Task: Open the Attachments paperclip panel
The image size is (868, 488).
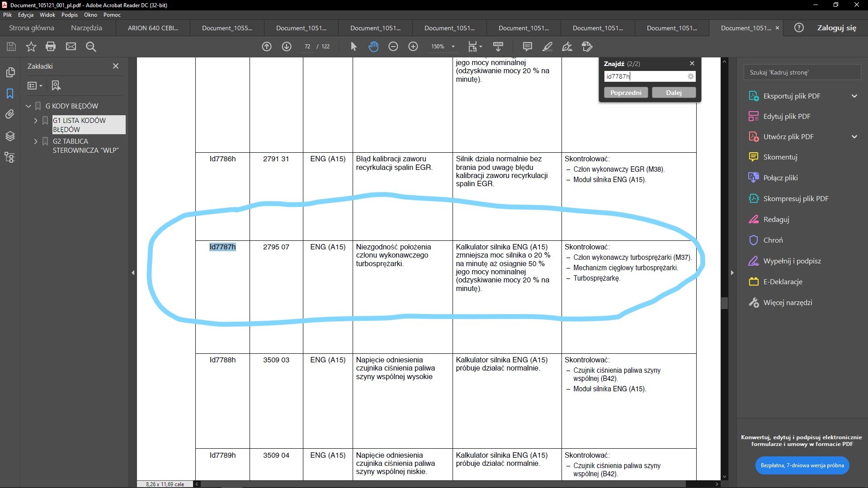Action: click(10, 114)
